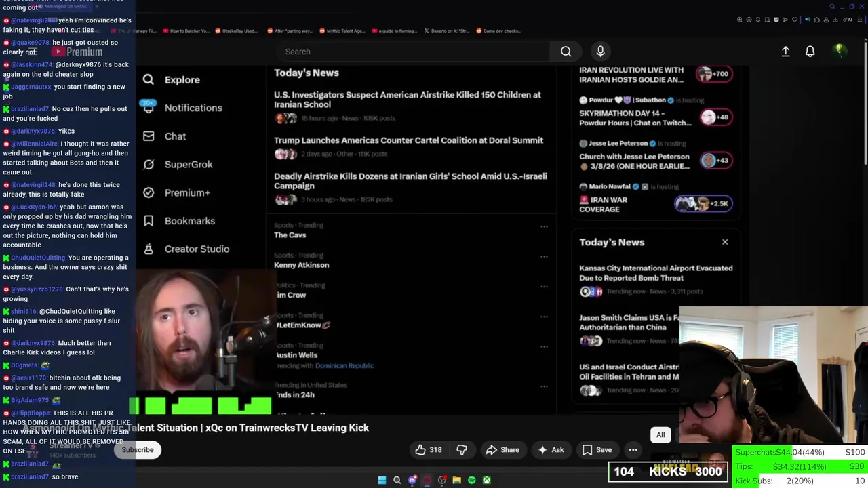Click the Share button
The width and height of the screenshot is (868, 488).
pos(502,450)
